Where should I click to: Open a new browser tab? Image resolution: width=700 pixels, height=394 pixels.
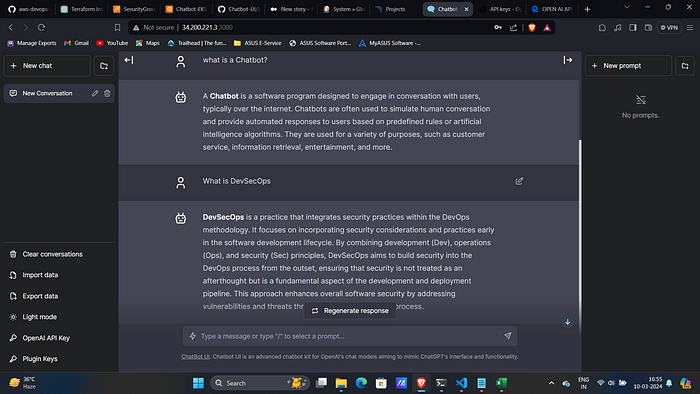[x=588, y=9]
